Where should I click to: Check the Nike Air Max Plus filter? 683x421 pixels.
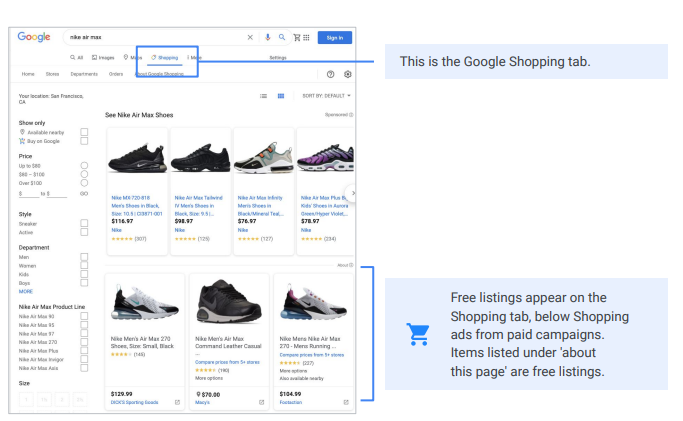pos(84,350)
